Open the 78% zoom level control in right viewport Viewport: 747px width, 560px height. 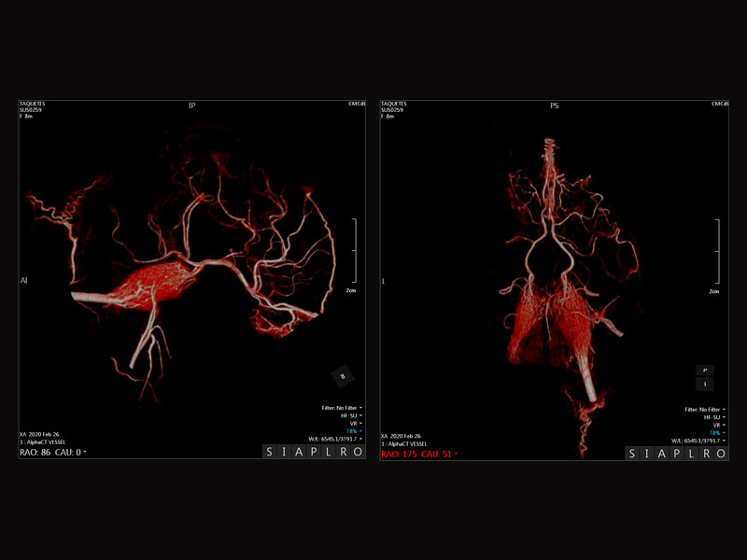pyautogui.click(x=715, y=432)
